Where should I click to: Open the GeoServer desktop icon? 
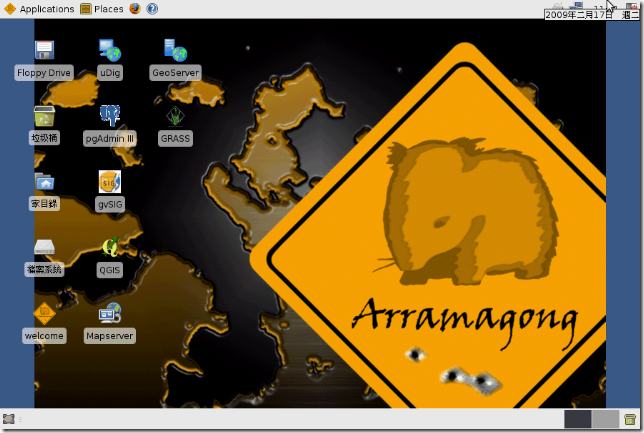175,51
